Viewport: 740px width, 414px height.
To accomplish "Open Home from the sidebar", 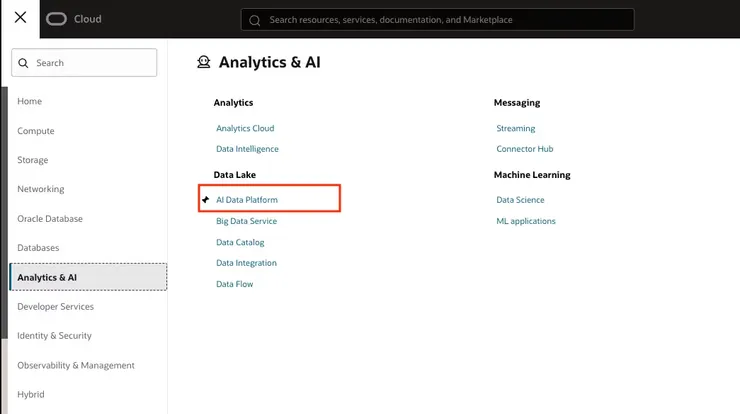I will 30,102.
